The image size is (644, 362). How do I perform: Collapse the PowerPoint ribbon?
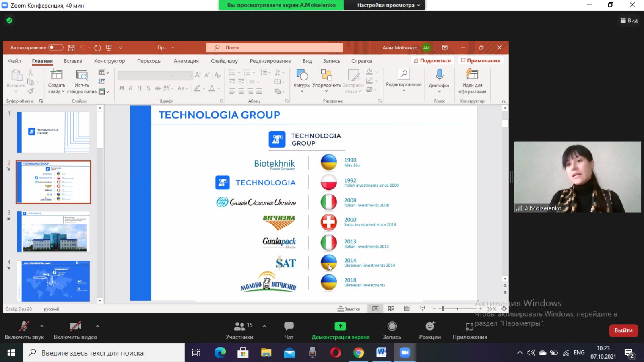point(503,101)
